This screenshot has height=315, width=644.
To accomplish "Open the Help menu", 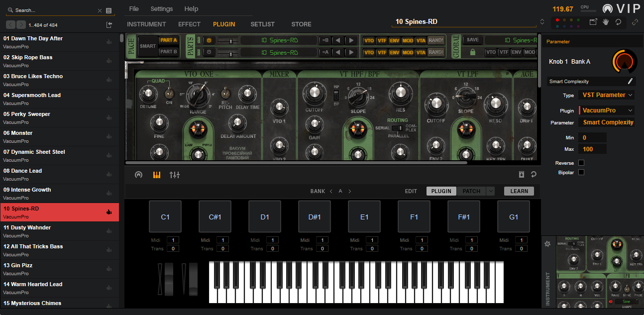I will point(191,9).
